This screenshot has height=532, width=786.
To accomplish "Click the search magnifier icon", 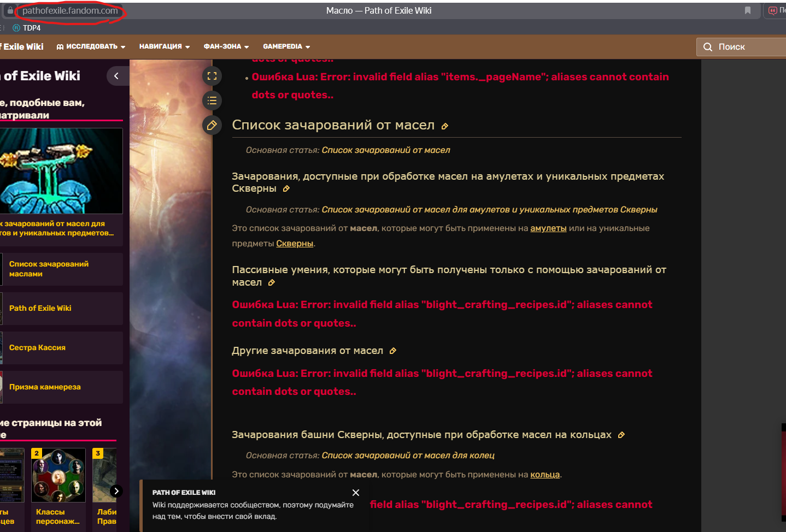I will [708, 47].
